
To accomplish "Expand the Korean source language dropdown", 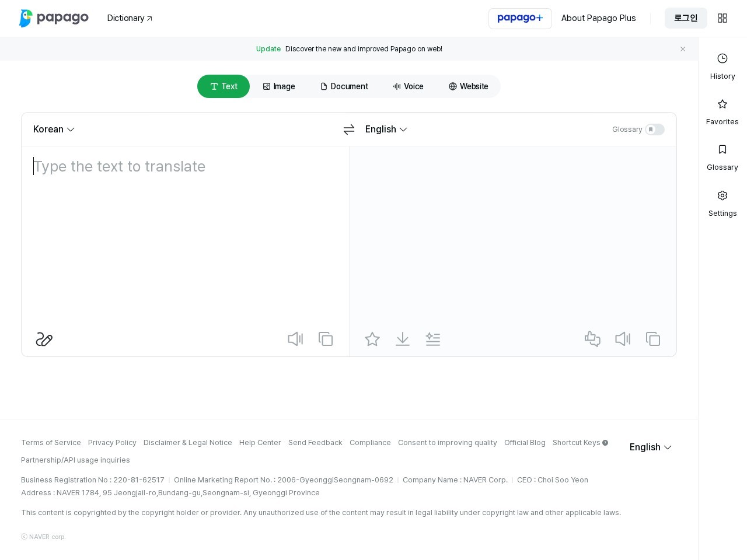I will click(54, 129).
